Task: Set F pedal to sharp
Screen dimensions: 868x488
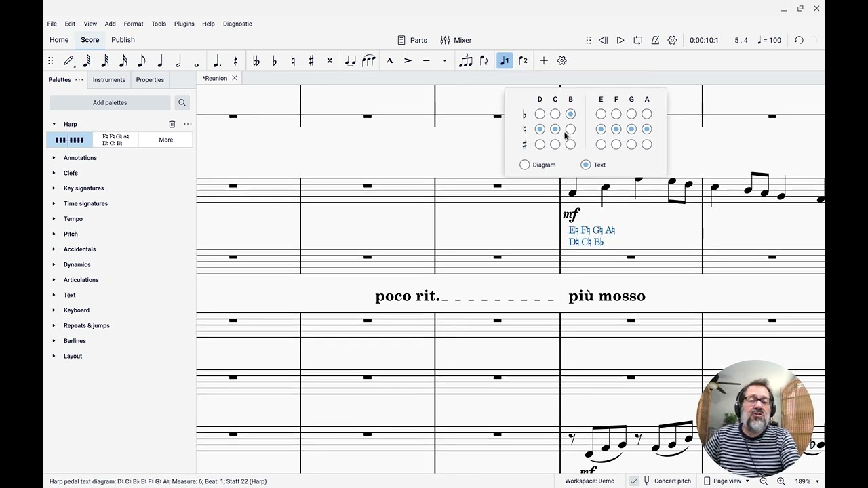Action: [616, 144]
